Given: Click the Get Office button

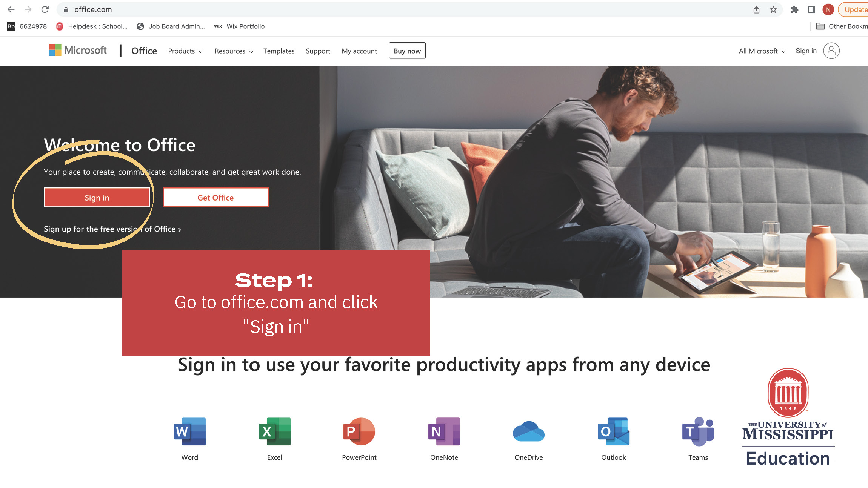Looking at the screenshot, I should click(215, 198).
